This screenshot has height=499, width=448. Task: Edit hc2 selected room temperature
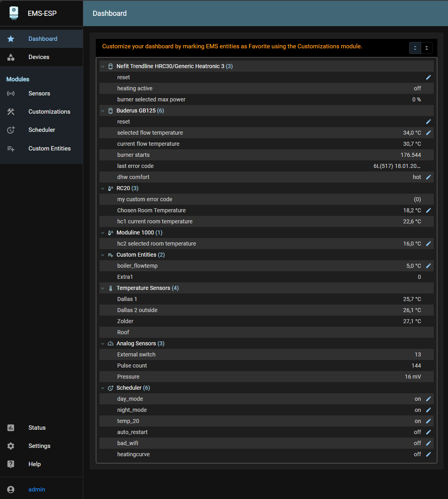[x=428, y=244]
